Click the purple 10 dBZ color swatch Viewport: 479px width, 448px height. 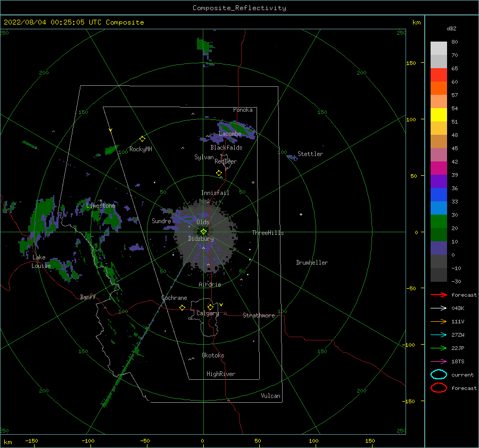(x=439, y=248)
